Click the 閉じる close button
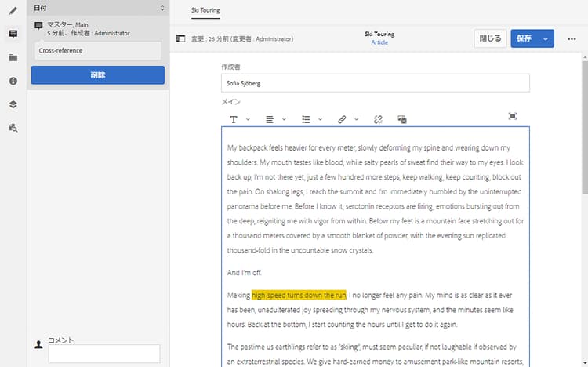The height and width of the screenshot is (367, 588). coord(490,38)
